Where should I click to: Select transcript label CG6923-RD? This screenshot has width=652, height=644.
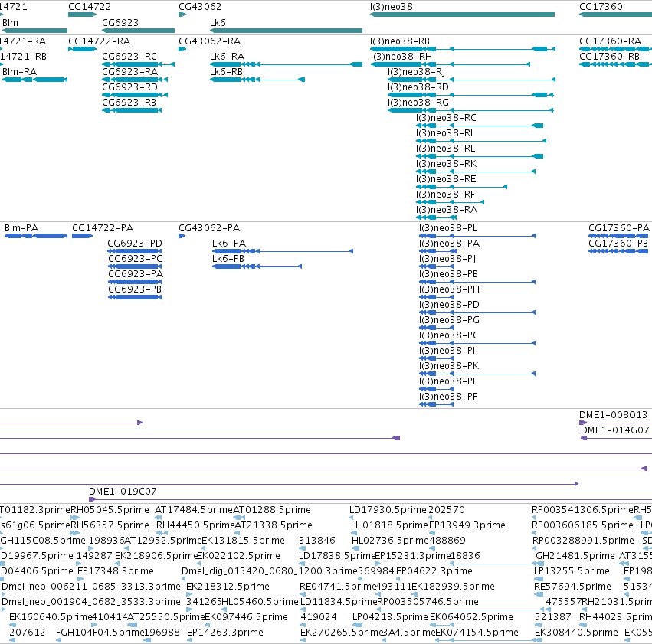point(129,87)
